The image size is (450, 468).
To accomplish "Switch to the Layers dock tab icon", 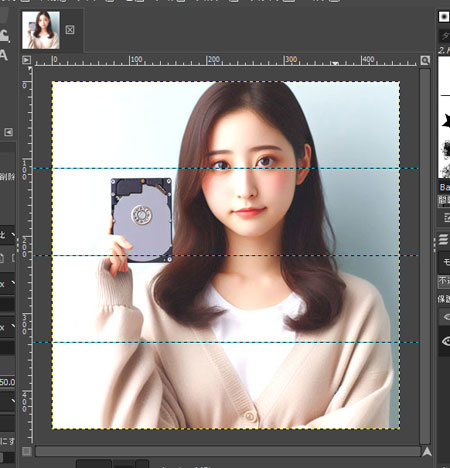I will tap(444, 239).
